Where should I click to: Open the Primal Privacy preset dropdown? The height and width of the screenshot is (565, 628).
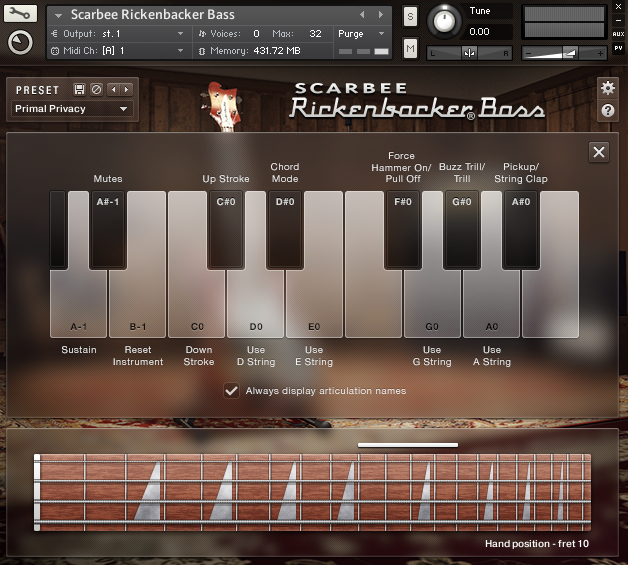pyautogui.click(x=72, y=109)
